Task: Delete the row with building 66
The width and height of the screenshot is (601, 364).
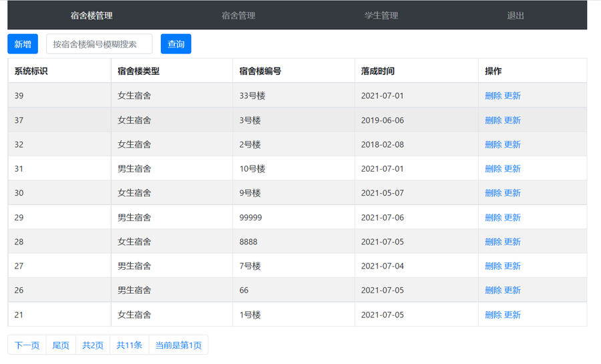Action: click(493, 290)
